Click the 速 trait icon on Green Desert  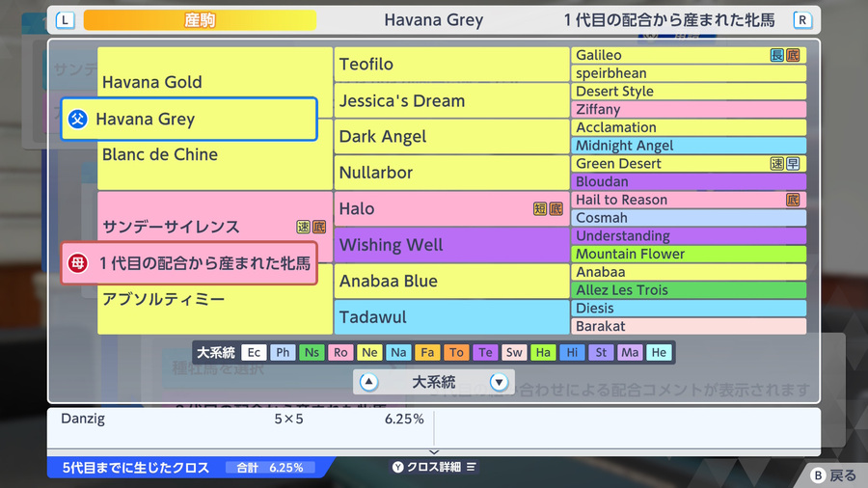pyautogui.click(x=777, y=164)
